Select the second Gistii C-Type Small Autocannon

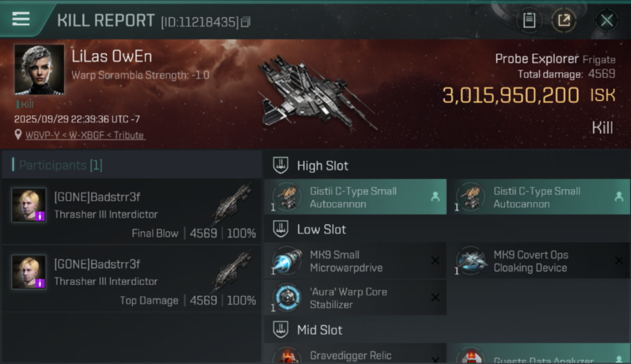click(539, 197)
